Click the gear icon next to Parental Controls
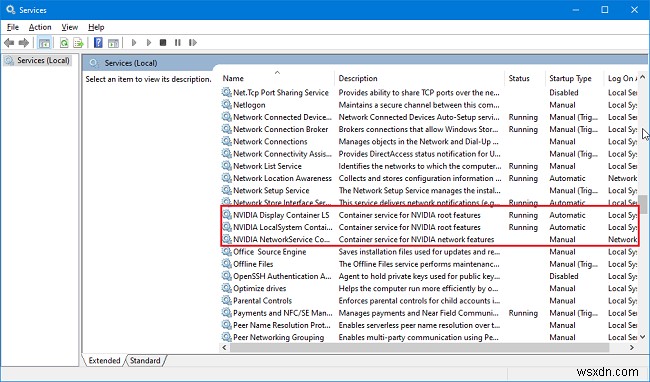 pos(226,300)
